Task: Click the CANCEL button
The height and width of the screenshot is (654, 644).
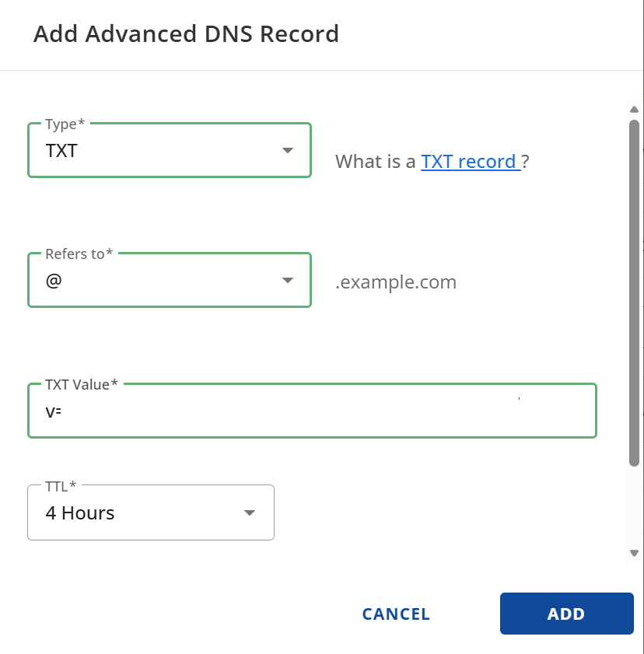Action: (x=395, y=614)
